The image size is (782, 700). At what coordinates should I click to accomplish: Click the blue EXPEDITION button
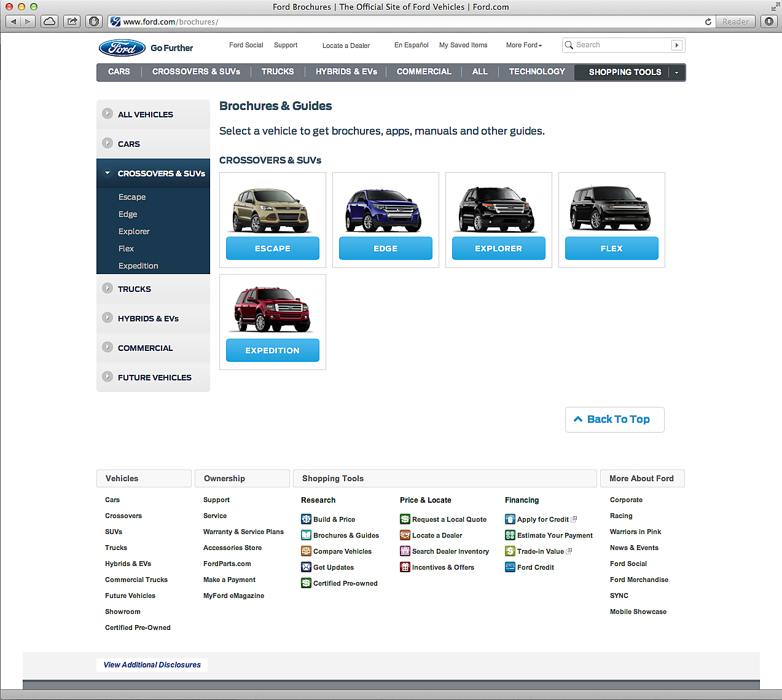[273, 350]
